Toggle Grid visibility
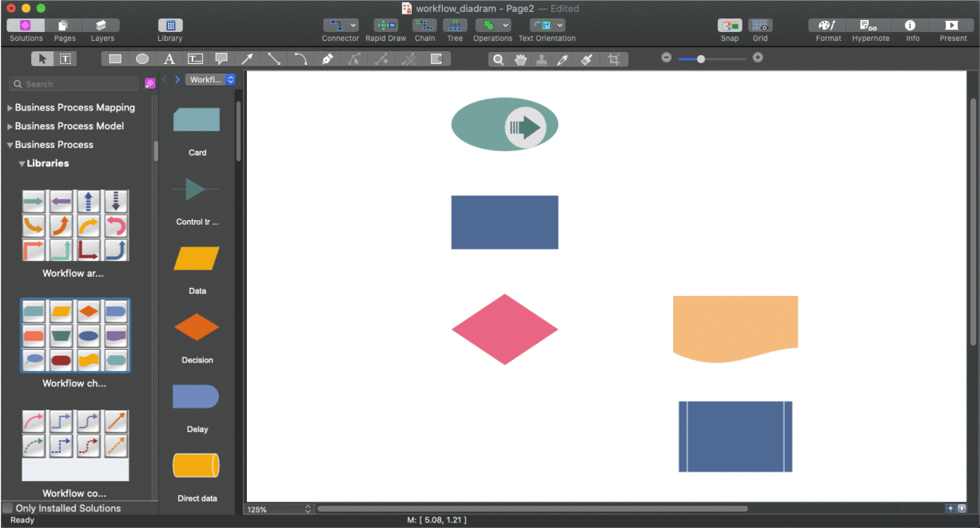 pos(760,26)
